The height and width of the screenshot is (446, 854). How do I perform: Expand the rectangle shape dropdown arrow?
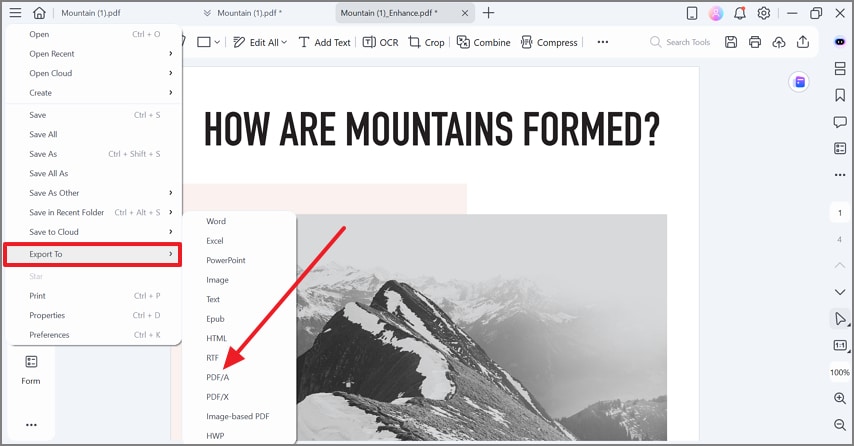[217, 42]
